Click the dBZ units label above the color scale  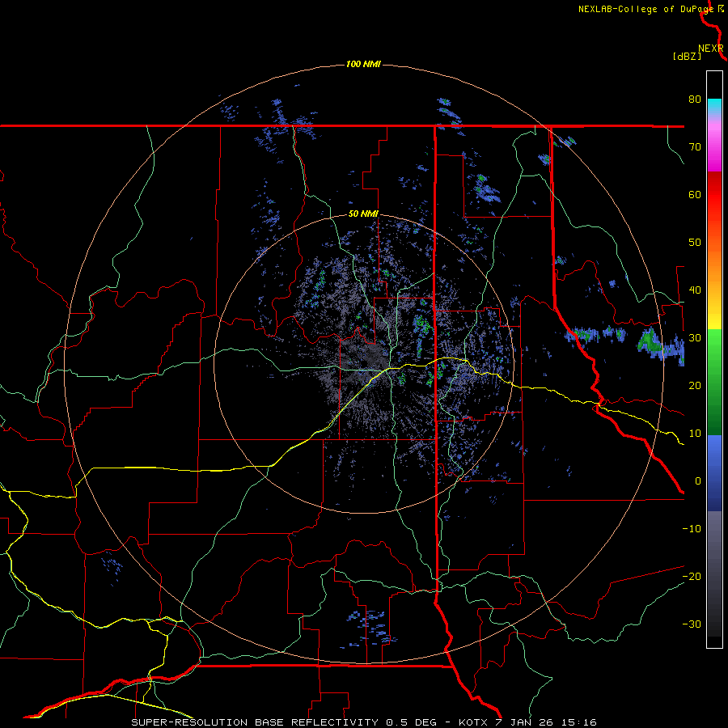687,57
